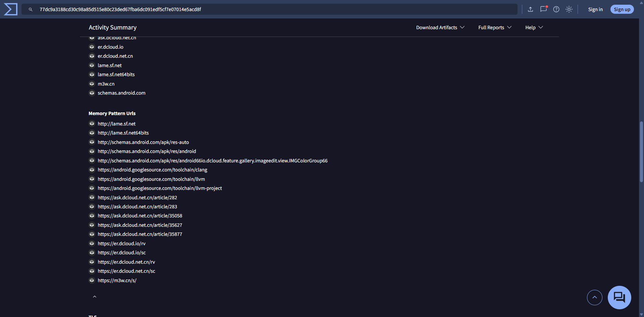Open the help question mark icon
The height and width of the screenshot is (317, 644).
coord(556,9)
